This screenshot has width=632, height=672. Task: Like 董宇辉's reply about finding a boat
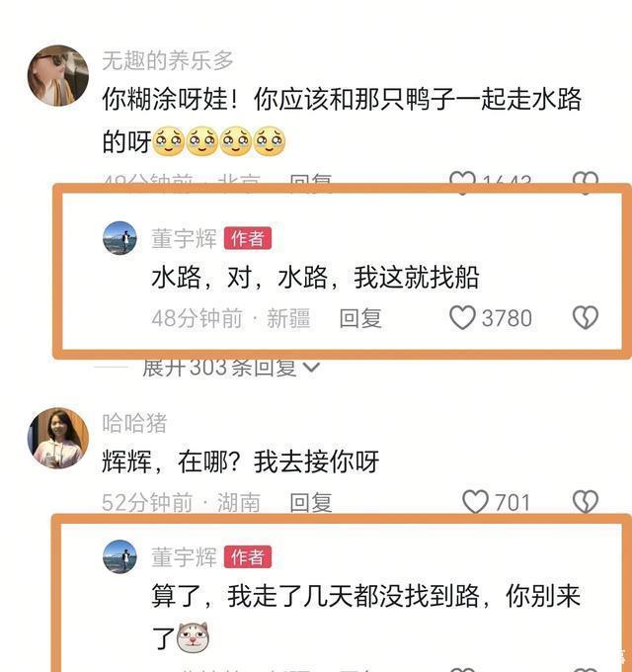pyautogui.click(x=462, y=318)
